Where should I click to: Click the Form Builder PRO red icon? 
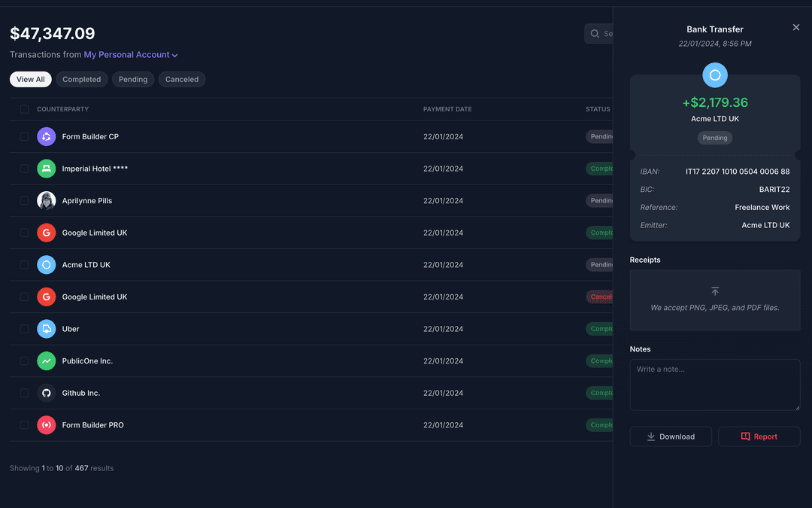(x=47, y=425)
